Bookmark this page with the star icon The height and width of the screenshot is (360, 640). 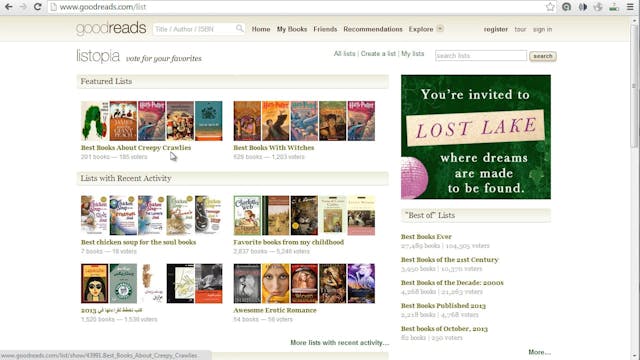point(550,7)
